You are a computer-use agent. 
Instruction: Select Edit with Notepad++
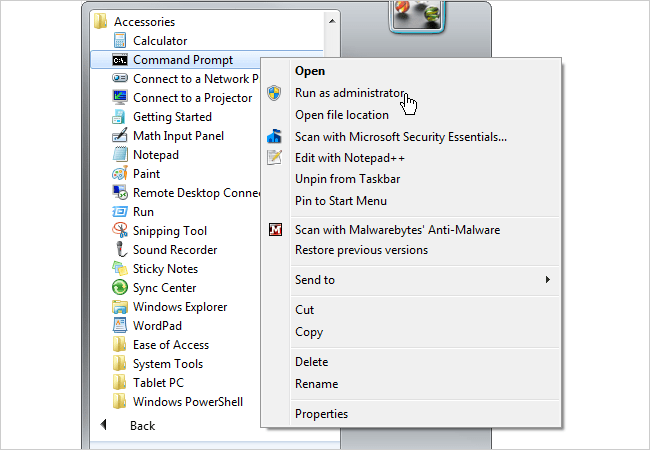350,158
